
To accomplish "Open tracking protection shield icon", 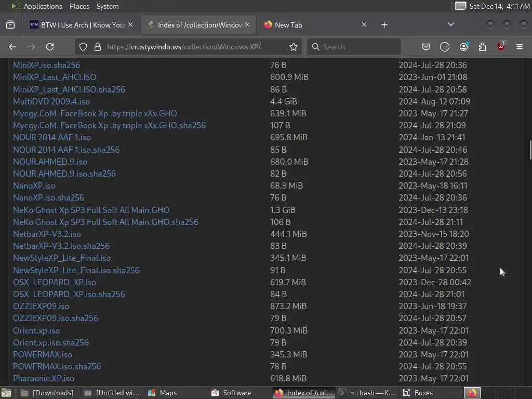I will 83,47.
